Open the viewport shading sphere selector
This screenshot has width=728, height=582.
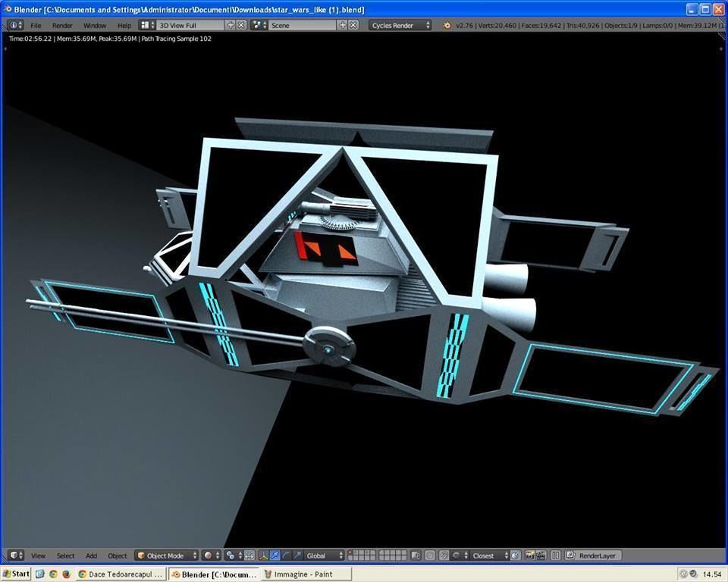(212, 555)
